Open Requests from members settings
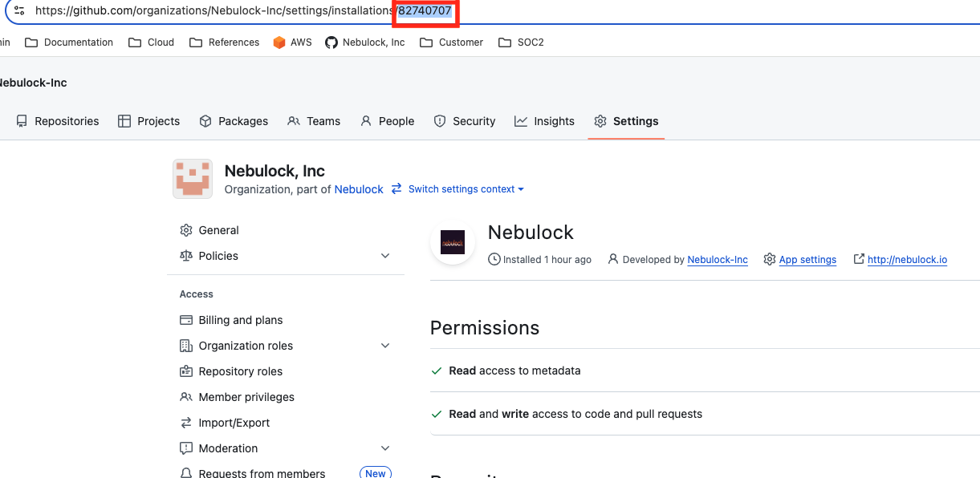The height and width of the screenshot is (478, 980). [x=253, y=473]
